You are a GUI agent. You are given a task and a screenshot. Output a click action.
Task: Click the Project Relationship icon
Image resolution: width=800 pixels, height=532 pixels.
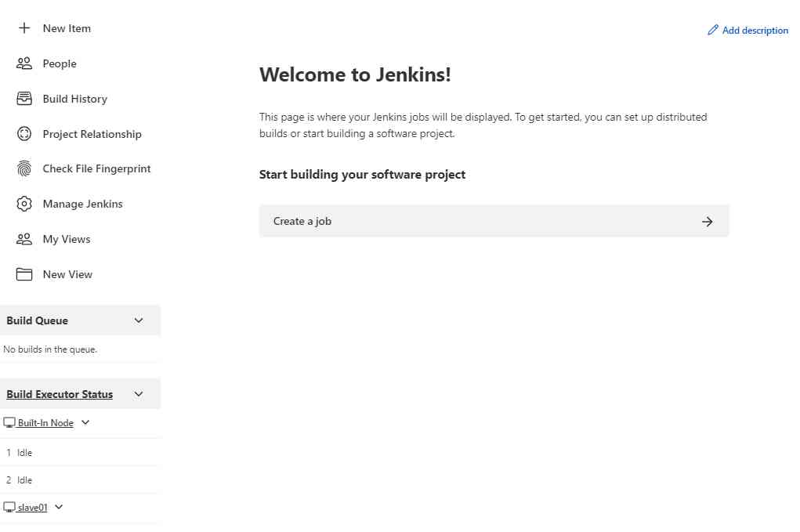(x=23, y=134)
